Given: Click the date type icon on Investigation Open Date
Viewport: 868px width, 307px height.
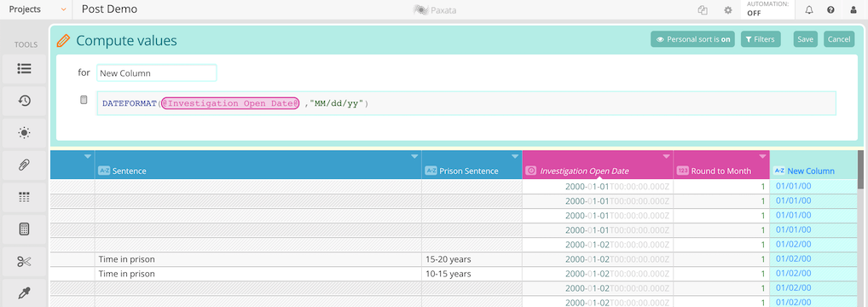Looking at the screenshot, I should 531,171.
